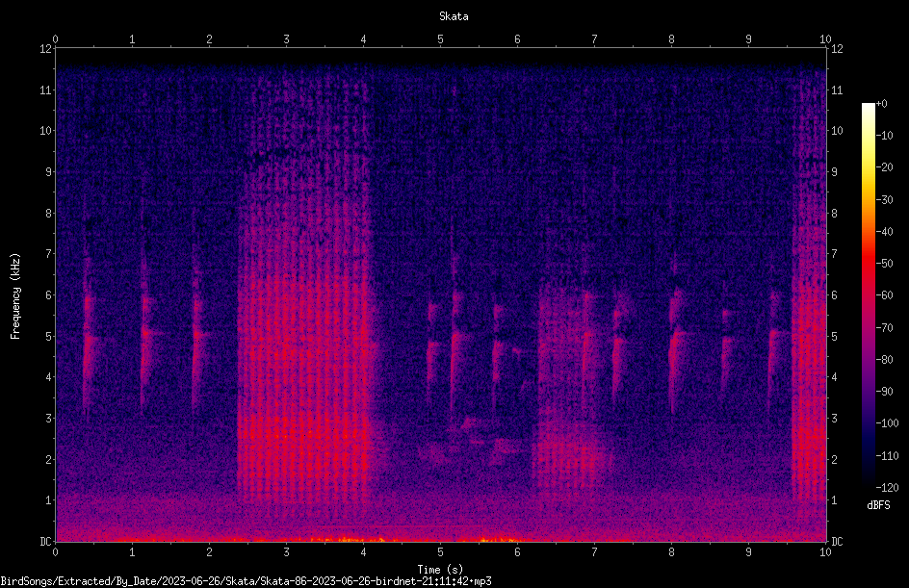Click the "-120" color scale label
Screen dimensions: 909x588
point(887,488)
